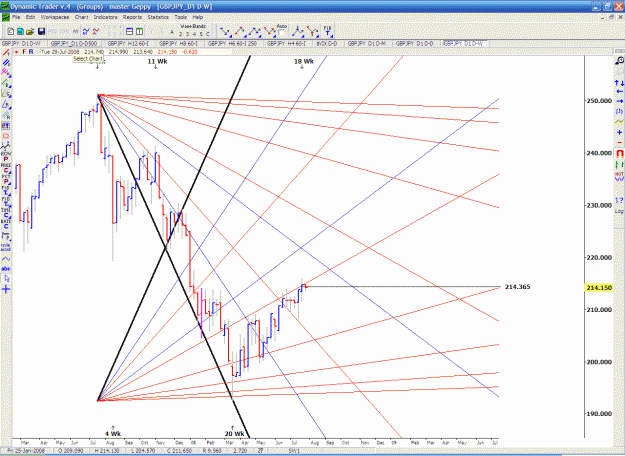Toggle Log price scale button
The height and width of the screenshot is (456, 625).
click(x=619, y=211)
